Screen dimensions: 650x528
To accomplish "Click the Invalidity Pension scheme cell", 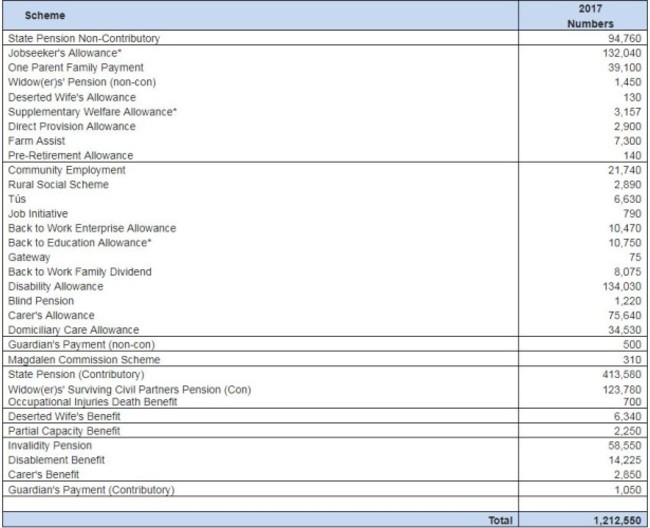I will click(x=50, y=445).
